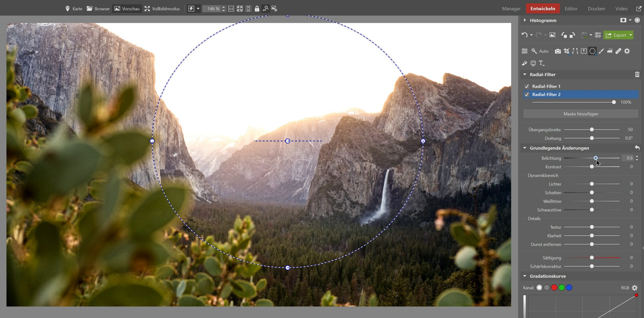Show the original image preview icon
Image resolution: width=644 pixels, height=318 pixels.
click(x=552, y=35)
